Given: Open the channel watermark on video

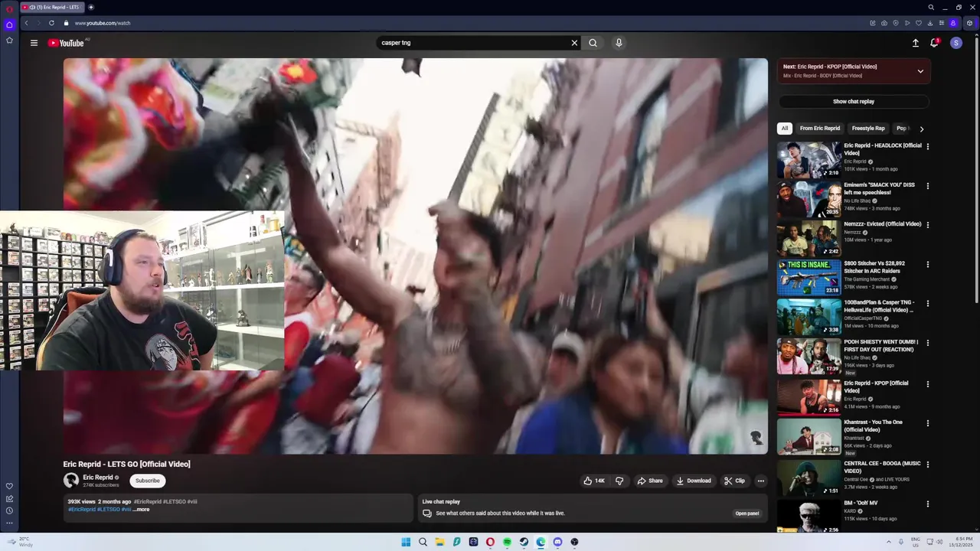Looking at the screenshot, I should pos(756,437).
